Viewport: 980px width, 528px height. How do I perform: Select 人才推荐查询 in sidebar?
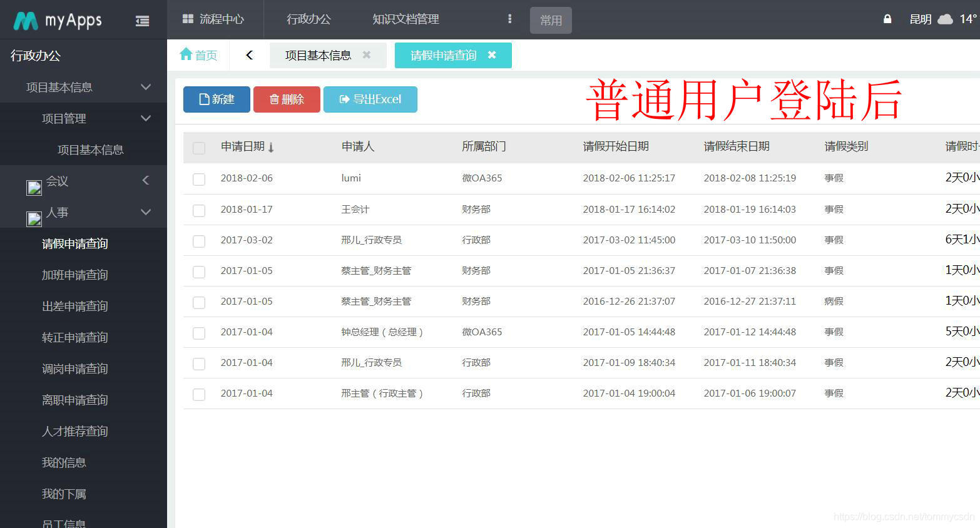tap(75, 431)
